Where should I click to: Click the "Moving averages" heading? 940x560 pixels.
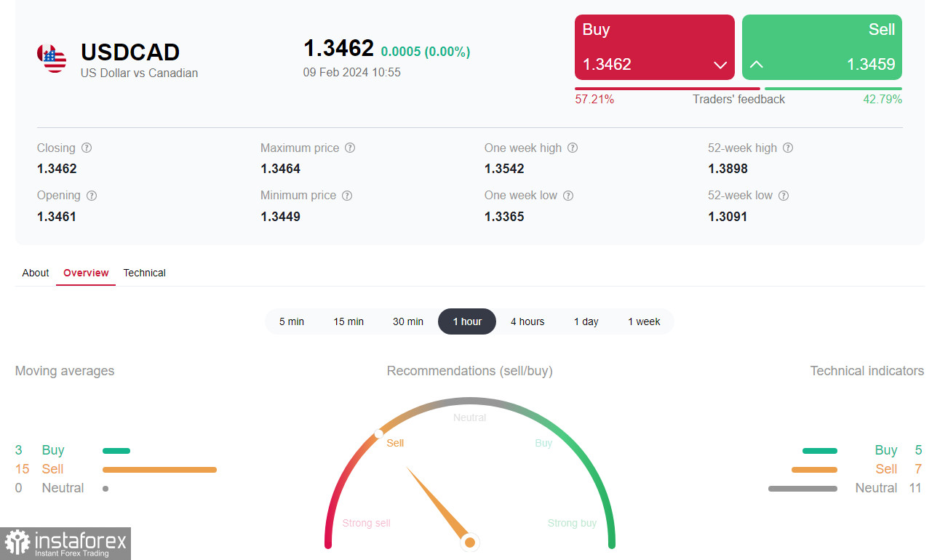click(65, 371)
